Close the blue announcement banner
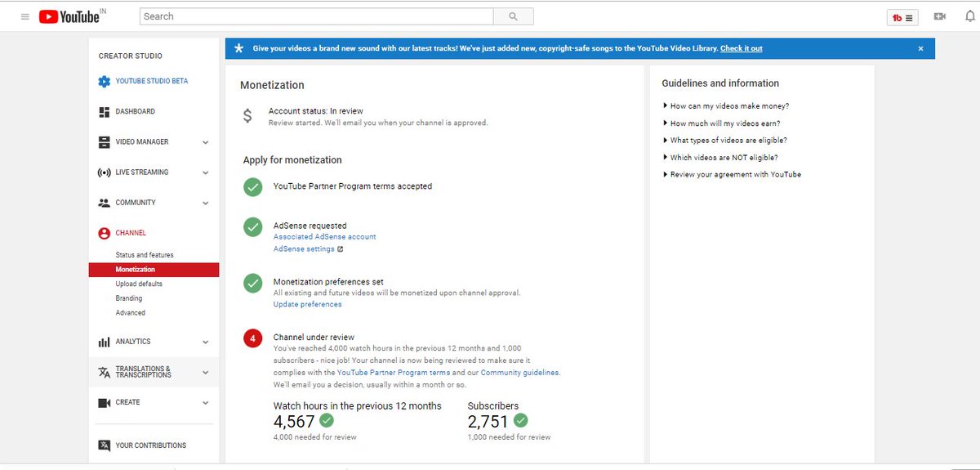980x470 pixels. 920,48
